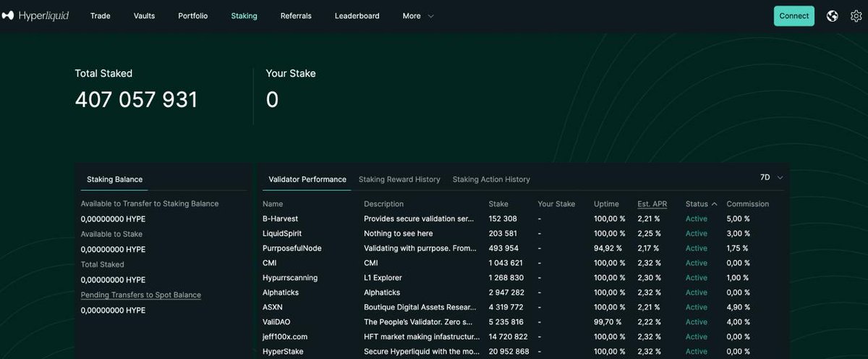Click Pending Transfers to Spot Balance link
This screenshot has width=868, height=359.
tap(141, 295)
